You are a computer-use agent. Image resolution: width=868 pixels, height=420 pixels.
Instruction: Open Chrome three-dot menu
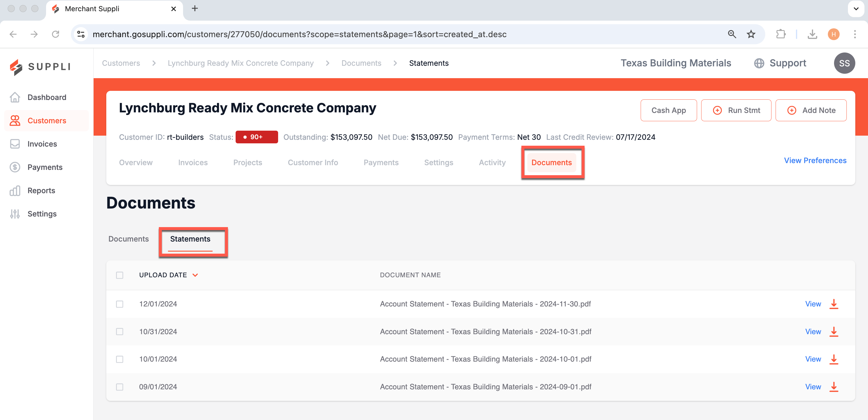point(855,34)
